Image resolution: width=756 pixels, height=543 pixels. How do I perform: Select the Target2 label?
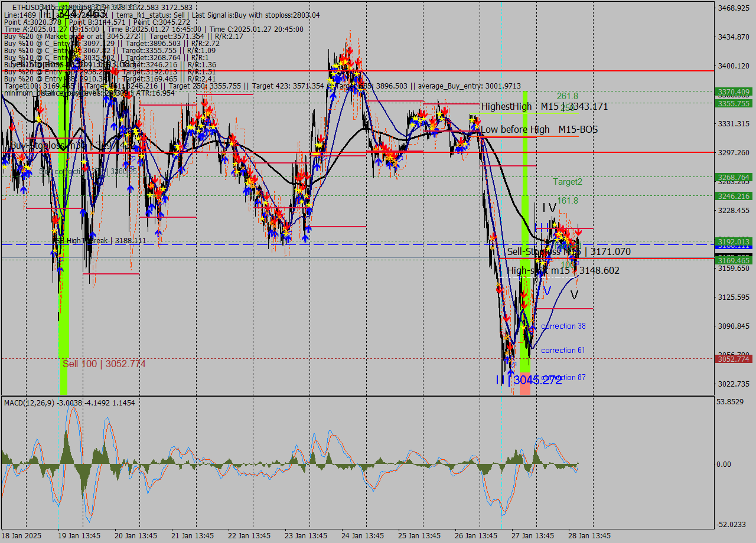[568, 182]
